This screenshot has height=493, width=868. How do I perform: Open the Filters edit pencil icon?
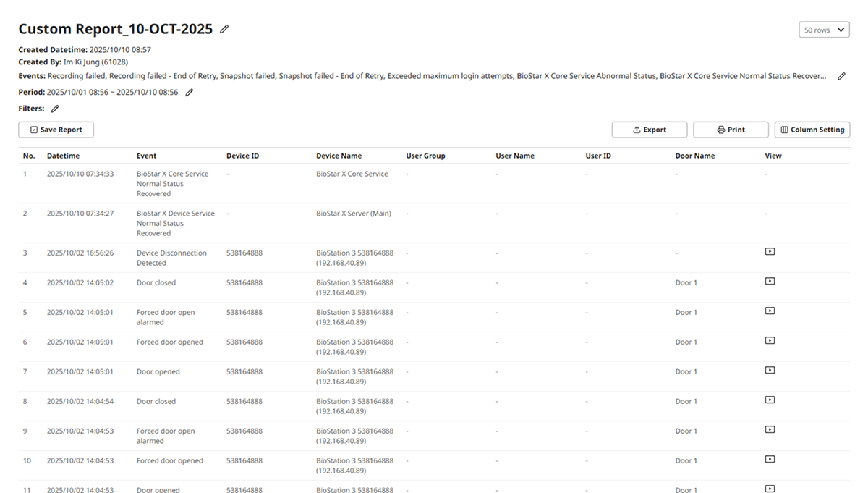[x=55, y=109]
